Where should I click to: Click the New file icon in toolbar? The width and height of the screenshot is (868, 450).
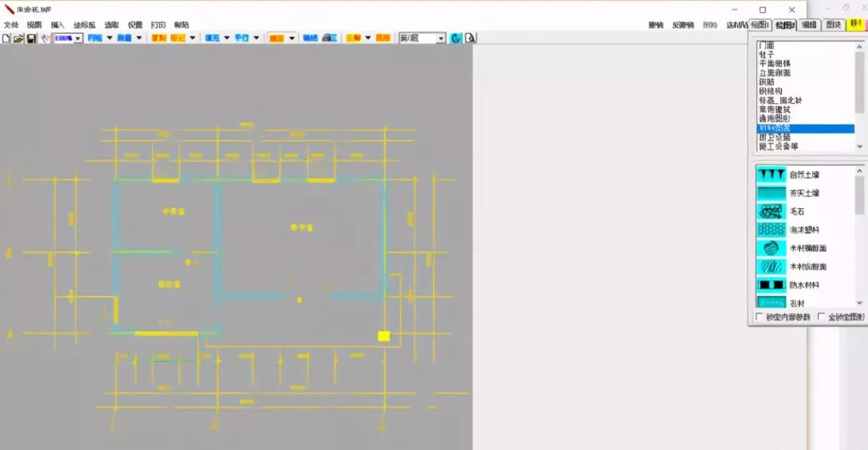6,38
